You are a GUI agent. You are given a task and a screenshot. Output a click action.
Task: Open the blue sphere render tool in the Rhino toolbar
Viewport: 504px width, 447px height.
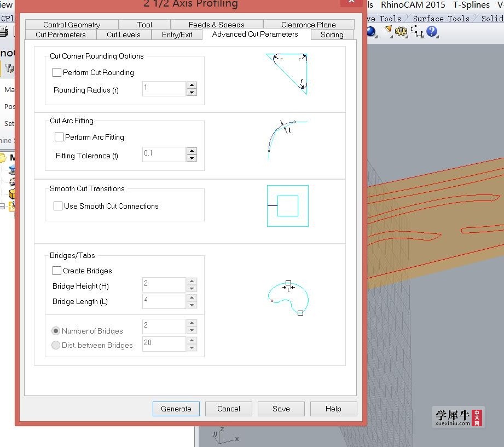coord(371,32)
